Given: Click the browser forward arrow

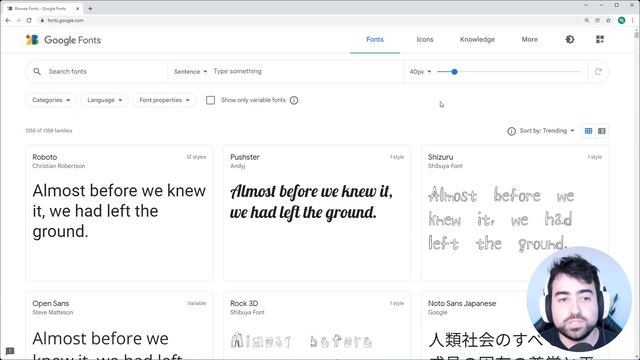Looking at the screenshot, I should (18, 20).
